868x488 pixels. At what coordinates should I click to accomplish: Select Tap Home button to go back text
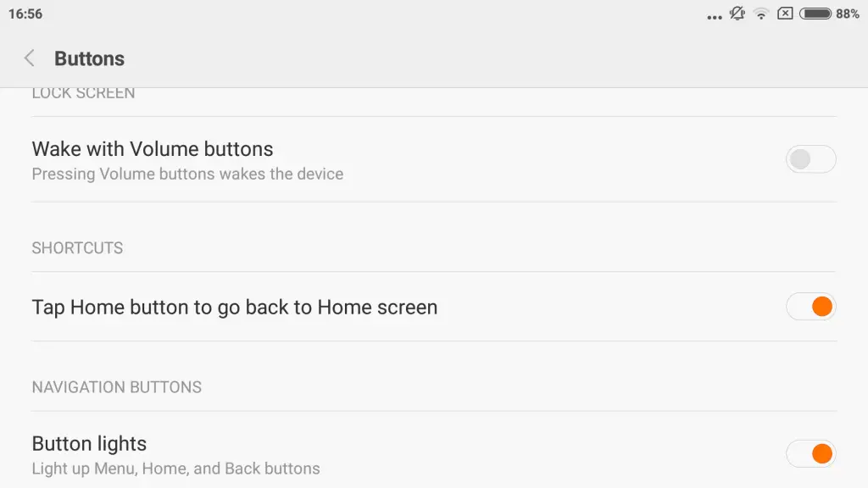[234, 307]
